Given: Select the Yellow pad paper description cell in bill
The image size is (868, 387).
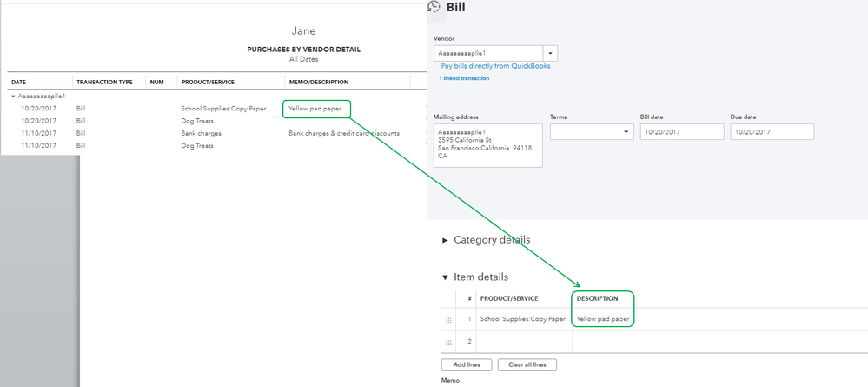Looking at the screenshot, I should [603, 319].
